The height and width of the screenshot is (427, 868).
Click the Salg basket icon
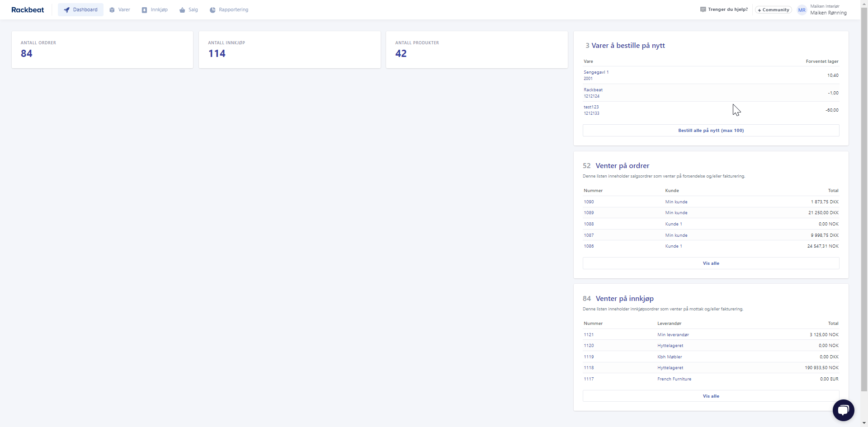pyautogui.click(x=182, y=10)
